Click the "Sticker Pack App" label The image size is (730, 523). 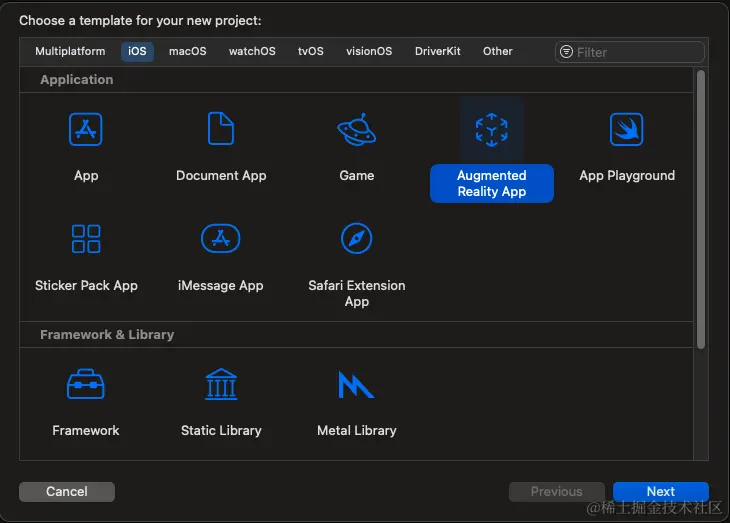point(86,285)
